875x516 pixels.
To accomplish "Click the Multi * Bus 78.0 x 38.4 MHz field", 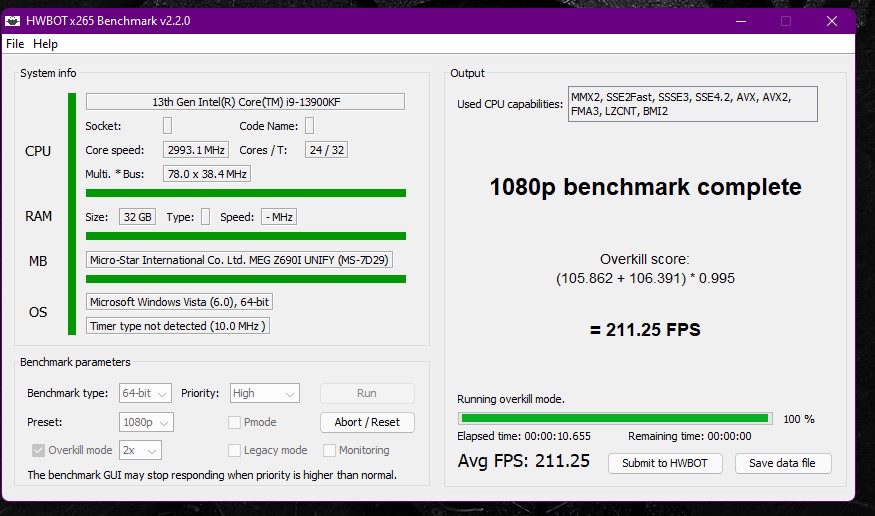I will click(206, 174).
